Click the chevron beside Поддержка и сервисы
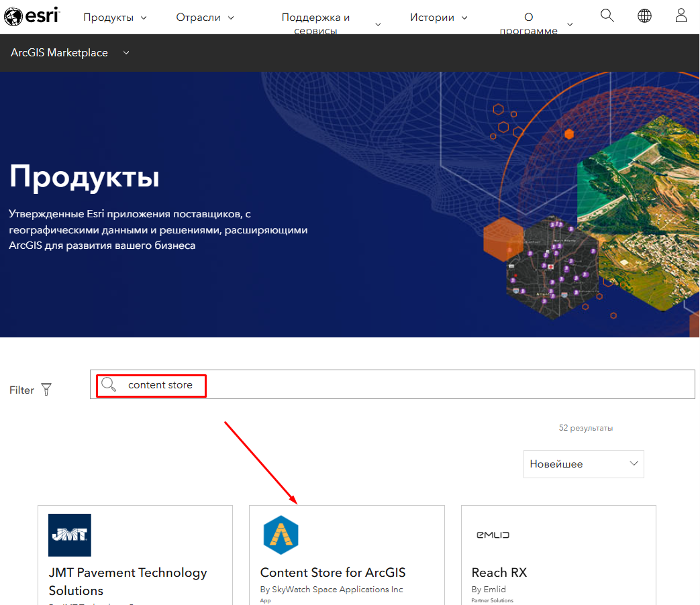700x605 pixels. point(378,25)
